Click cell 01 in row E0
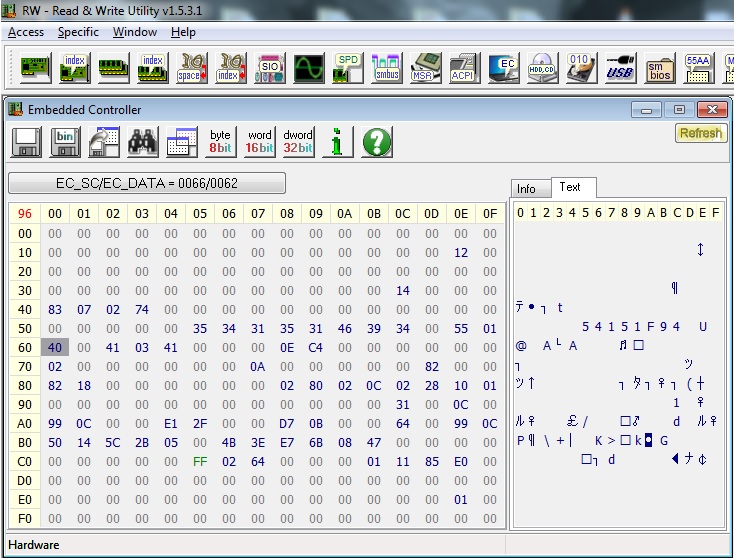734x558 pixels. 461,499
